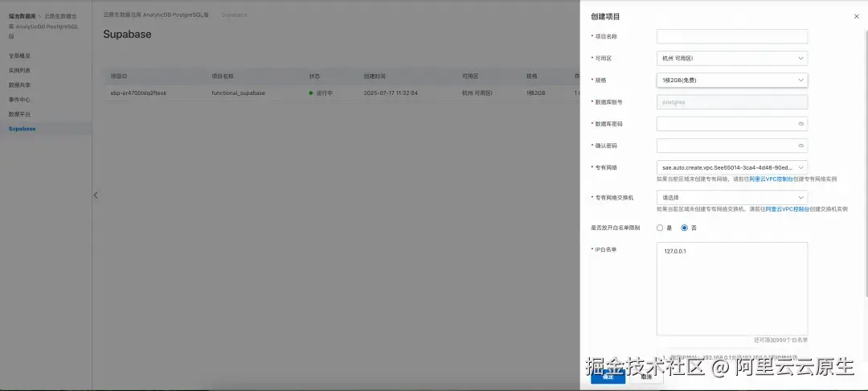
Task: Click the 状态 column header
Action: [314, 76]
